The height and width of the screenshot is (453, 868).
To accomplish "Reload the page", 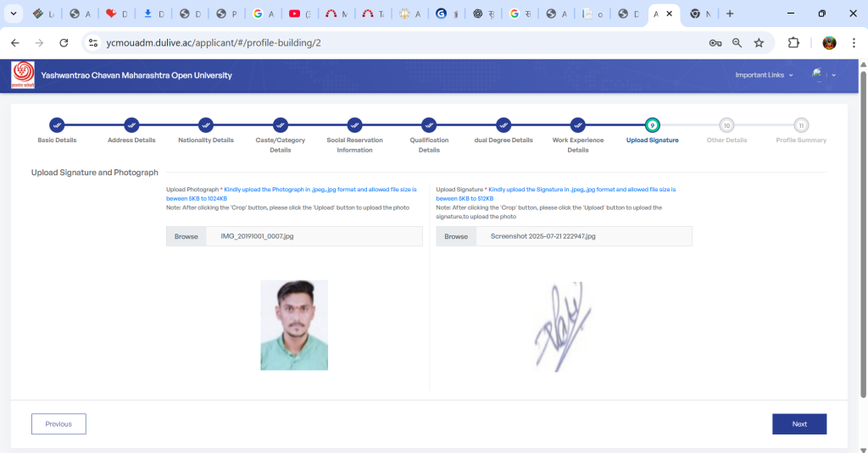I will tap(64, 42).
